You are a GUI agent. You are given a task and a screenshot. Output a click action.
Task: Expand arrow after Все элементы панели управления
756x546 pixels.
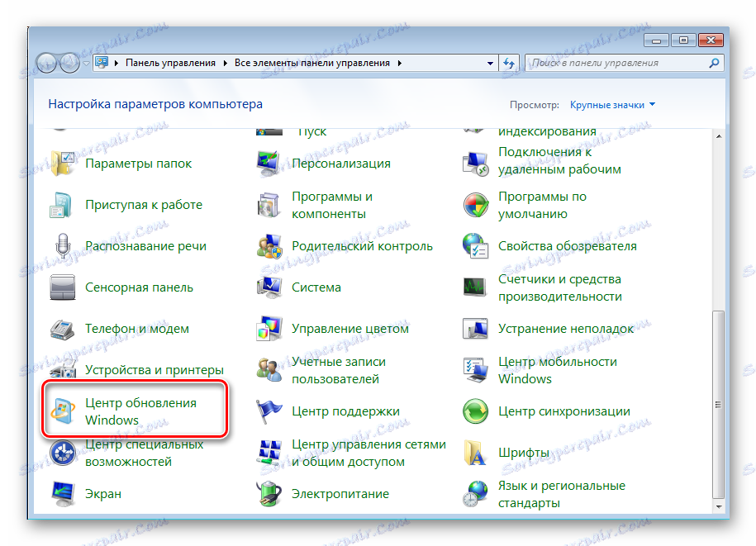coord(400,63)
